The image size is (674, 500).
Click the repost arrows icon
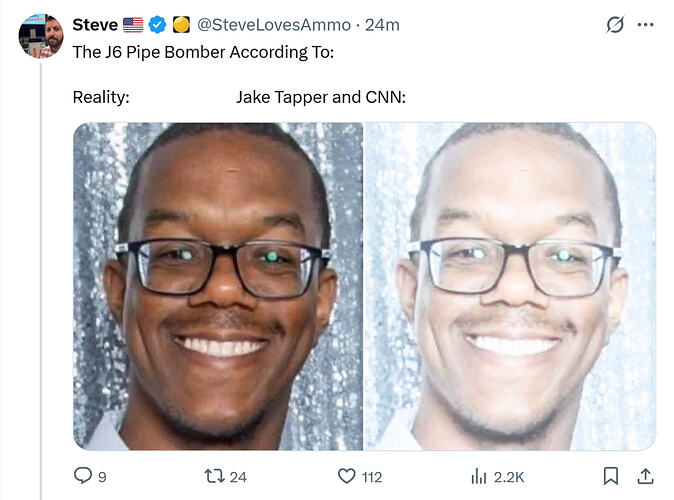point(214,476)
